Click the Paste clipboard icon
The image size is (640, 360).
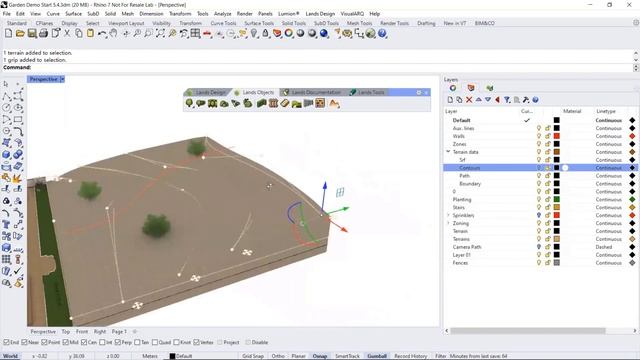(x=90, y=33)
